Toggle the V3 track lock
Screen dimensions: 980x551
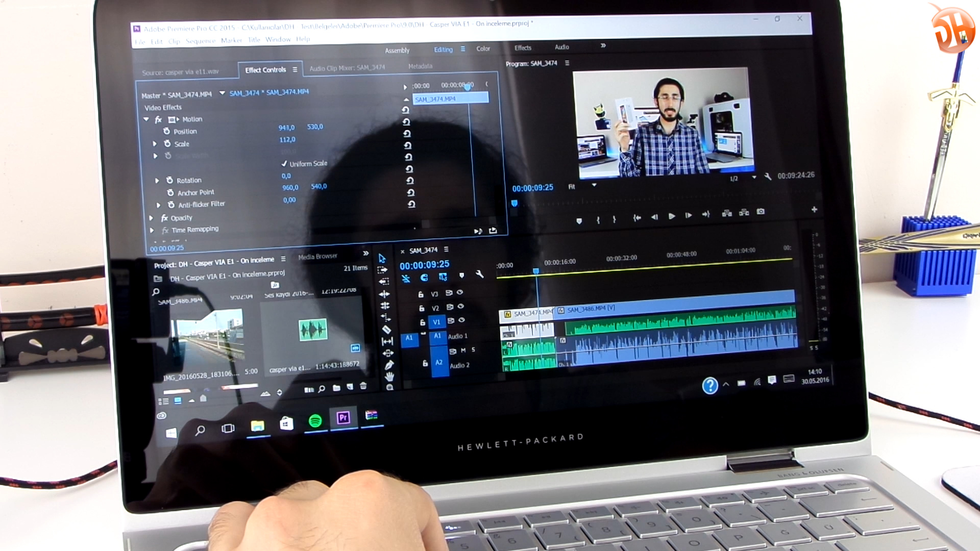pyautogui.click(x=421, y=294)
